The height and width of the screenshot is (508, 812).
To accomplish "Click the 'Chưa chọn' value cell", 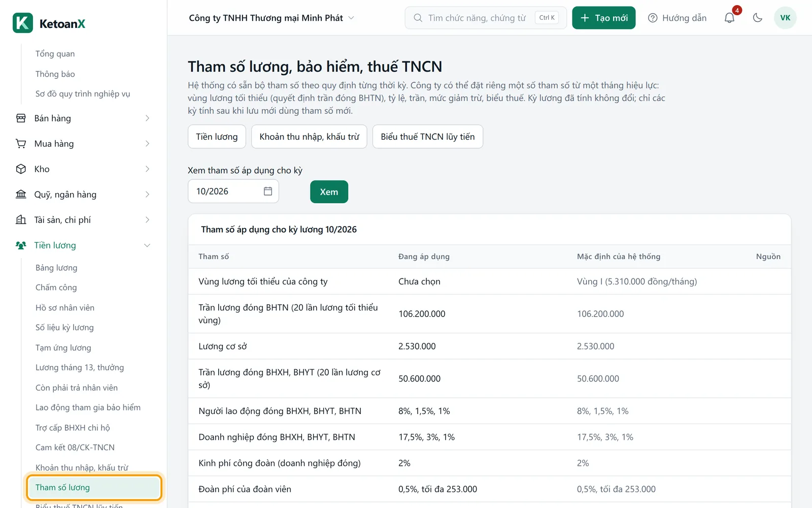I will click(419, 281).
